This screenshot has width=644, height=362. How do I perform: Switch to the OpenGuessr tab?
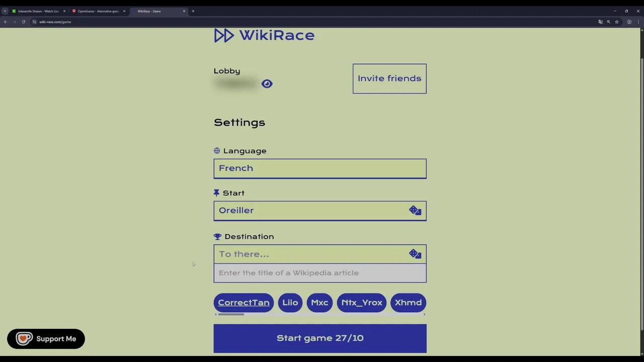point(98,11)
